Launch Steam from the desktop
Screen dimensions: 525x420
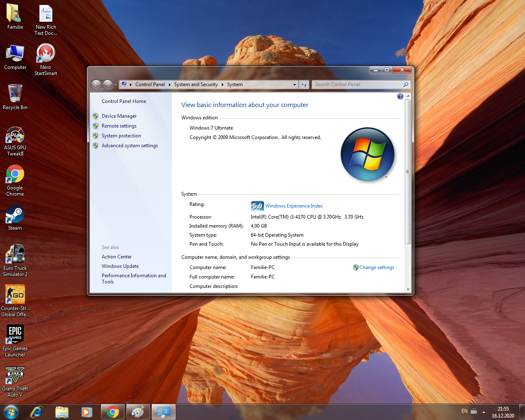coord(15,217)
